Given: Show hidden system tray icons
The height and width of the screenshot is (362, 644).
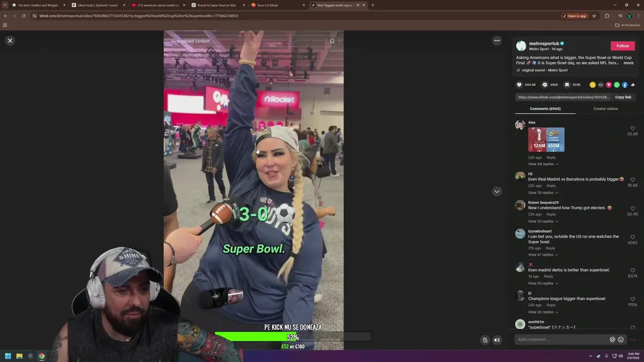Looking at the screenshot, I should (591, 356).
